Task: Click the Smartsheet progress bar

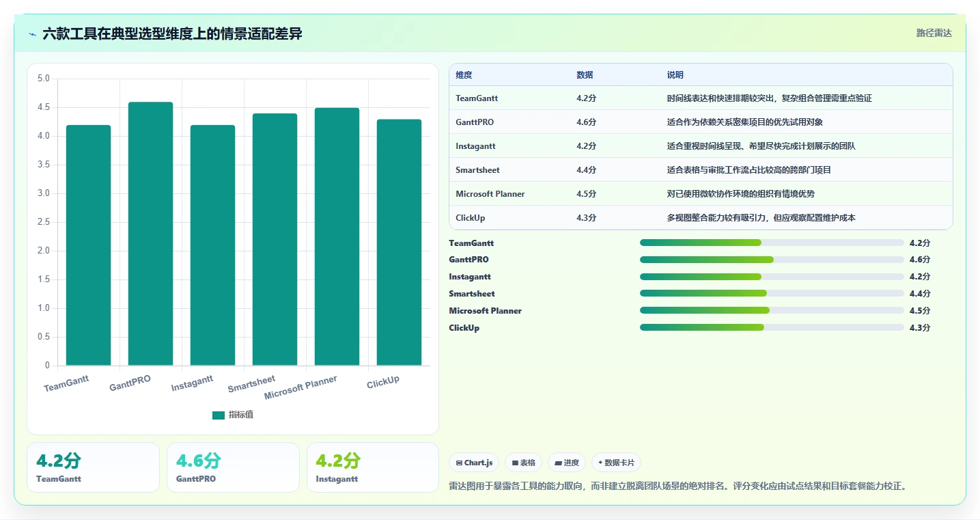Action: click(x=772, y=294)
